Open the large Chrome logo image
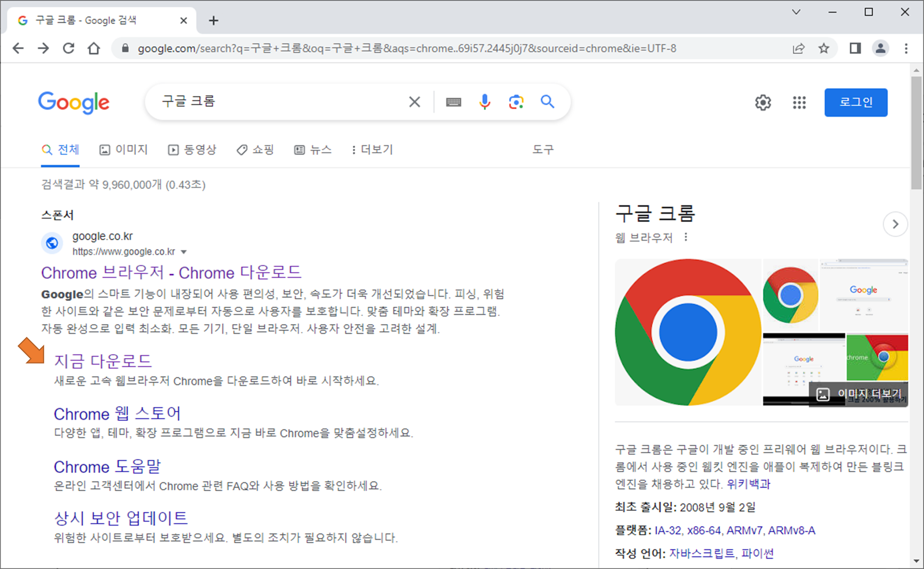 (688, 332)
